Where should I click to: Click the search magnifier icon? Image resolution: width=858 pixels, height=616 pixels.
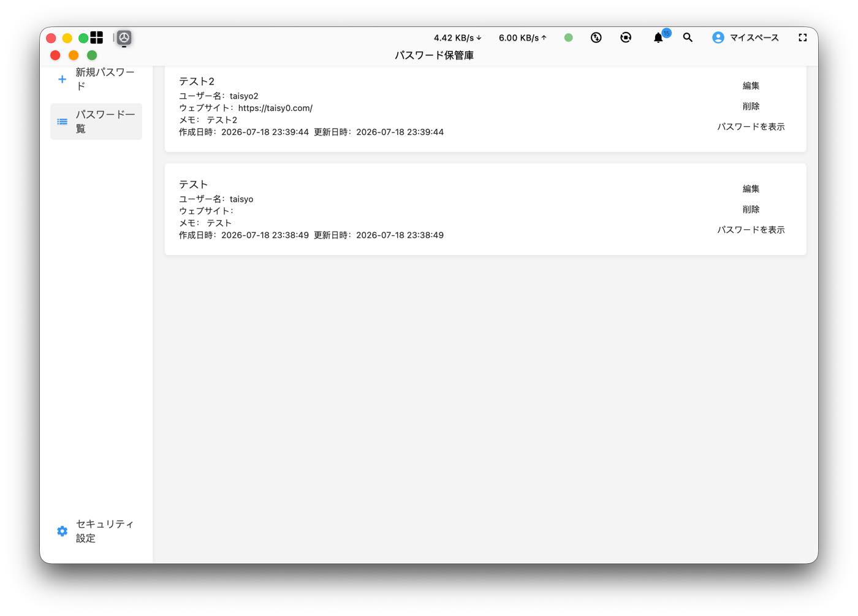688,37
